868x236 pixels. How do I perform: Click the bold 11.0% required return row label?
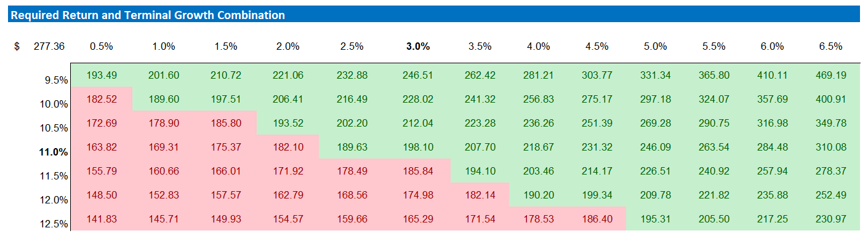coord(54,152)
